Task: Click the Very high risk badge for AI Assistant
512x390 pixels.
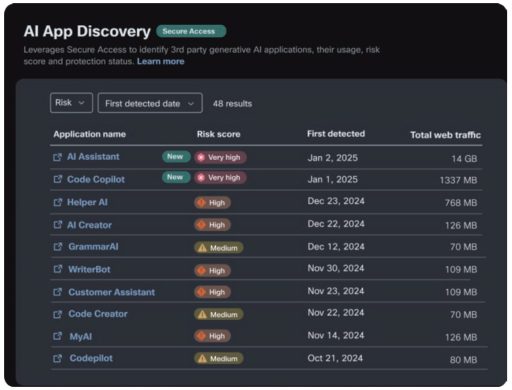Action: tap(221, 157)
